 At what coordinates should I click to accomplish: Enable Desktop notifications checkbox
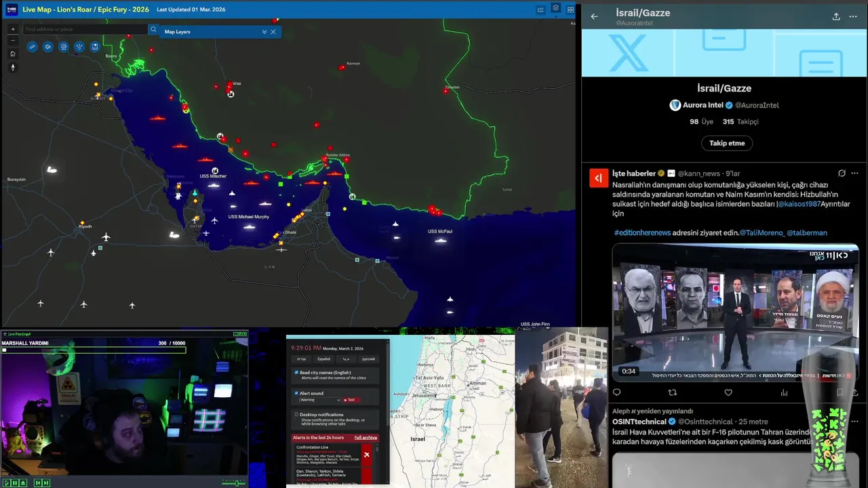pos(296,414)
